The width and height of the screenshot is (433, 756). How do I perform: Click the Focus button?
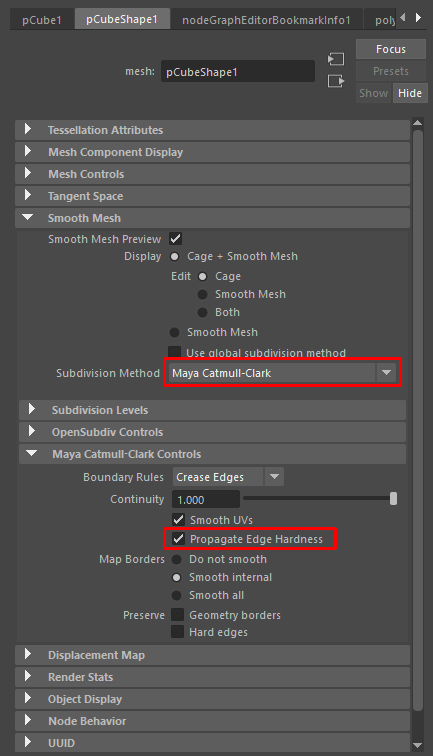pos(391,49)
